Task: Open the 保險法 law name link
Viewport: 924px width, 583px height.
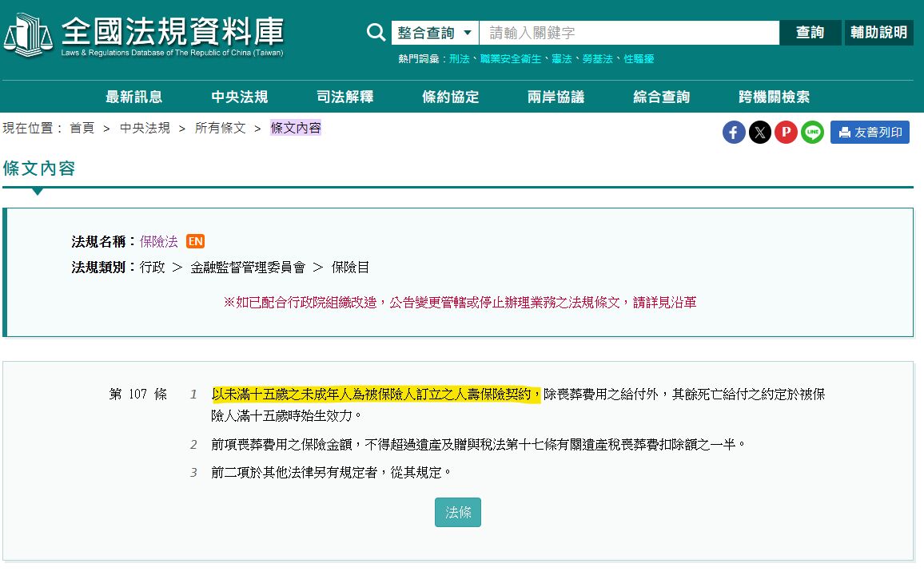Action: click(159, 242)
